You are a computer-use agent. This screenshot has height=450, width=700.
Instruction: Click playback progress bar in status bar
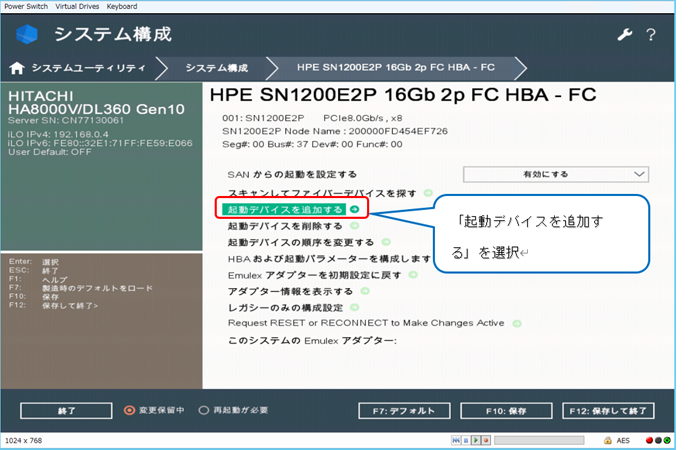[539, 441]
